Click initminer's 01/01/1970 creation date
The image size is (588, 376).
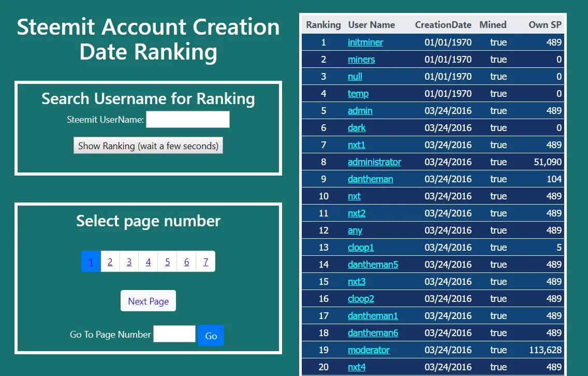[448, 42]
